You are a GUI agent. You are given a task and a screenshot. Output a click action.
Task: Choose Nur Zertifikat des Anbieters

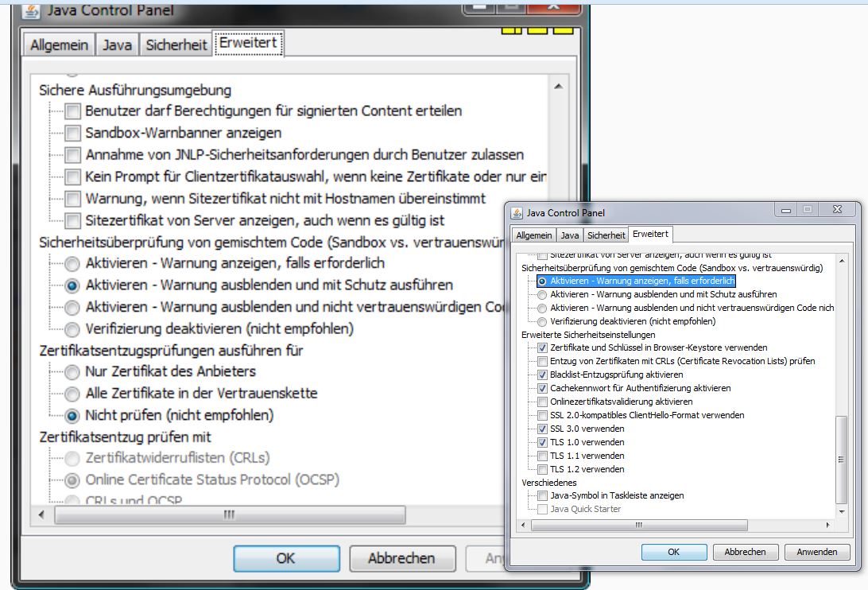point(72,371)
